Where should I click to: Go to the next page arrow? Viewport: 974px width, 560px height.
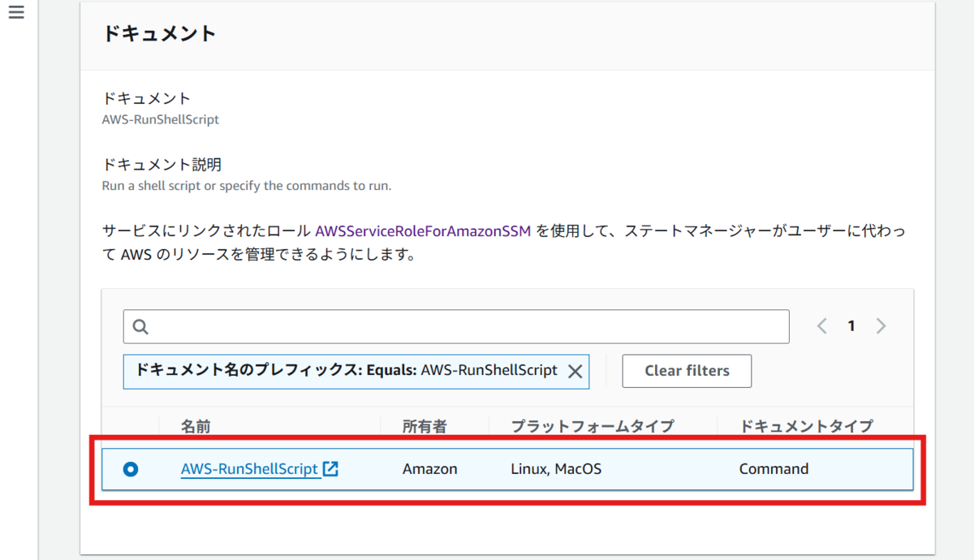[881, 326]
